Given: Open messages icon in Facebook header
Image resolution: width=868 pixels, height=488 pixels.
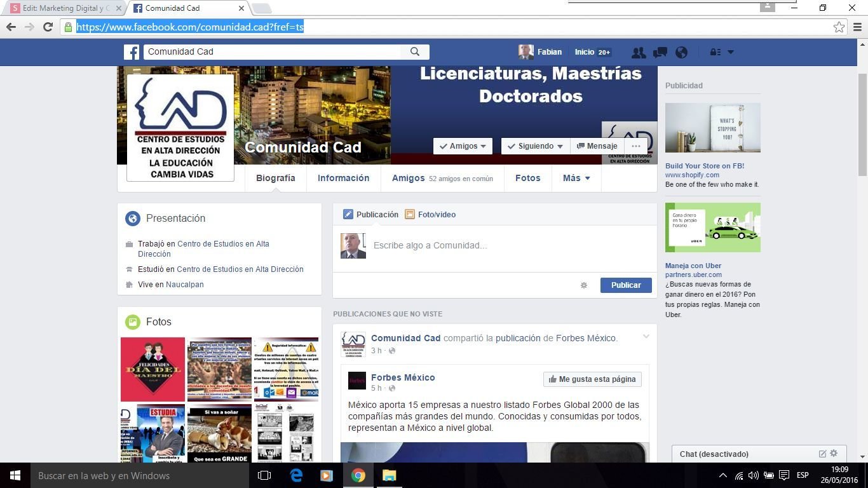Looking at the screenshot, I should click(x=660, y=53).
